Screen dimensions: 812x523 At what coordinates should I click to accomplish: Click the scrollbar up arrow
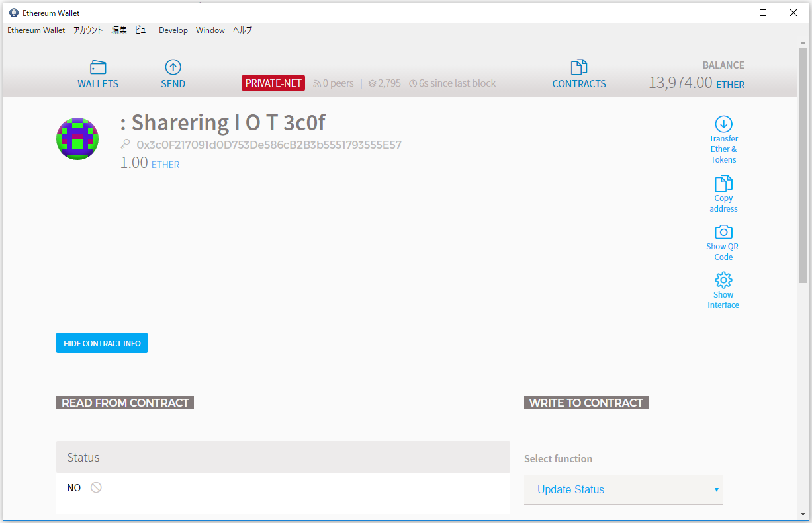[x=803, y=42]
